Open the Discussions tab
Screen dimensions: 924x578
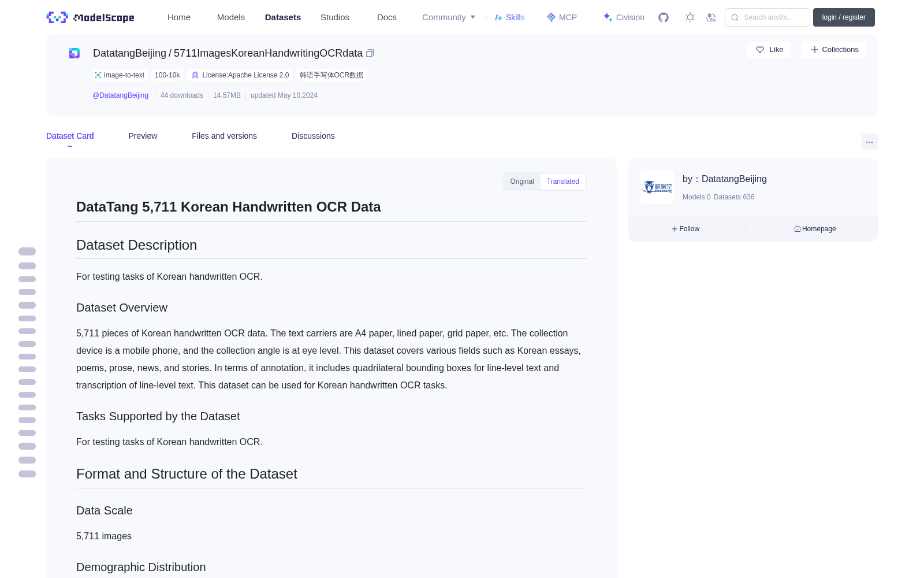coord(313,136)
